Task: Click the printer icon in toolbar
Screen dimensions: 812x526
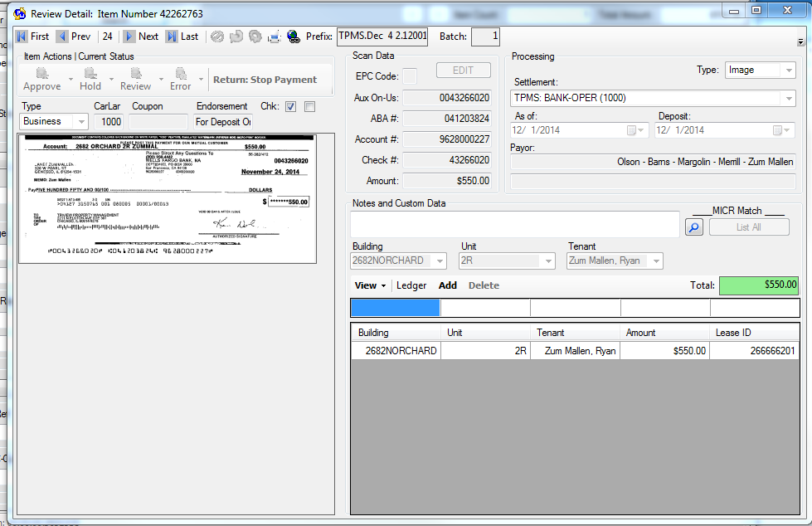Action: tap(274, 37)
